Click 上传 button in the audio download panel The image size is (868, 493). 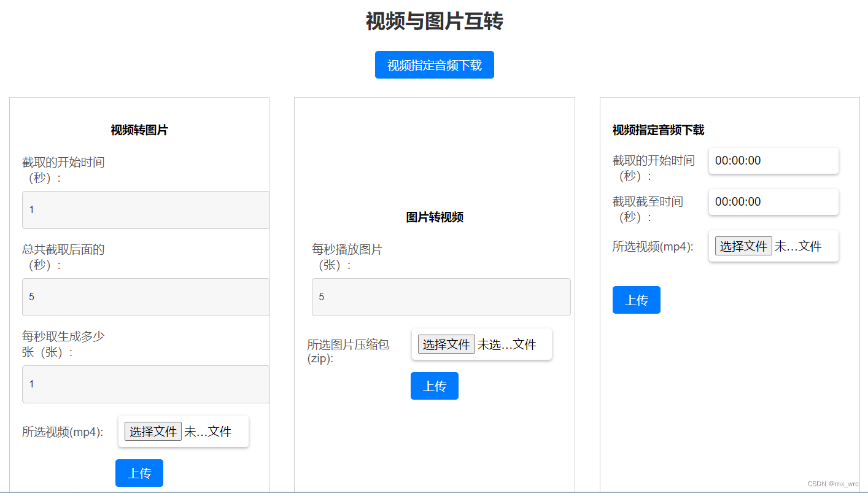point(636,300)
